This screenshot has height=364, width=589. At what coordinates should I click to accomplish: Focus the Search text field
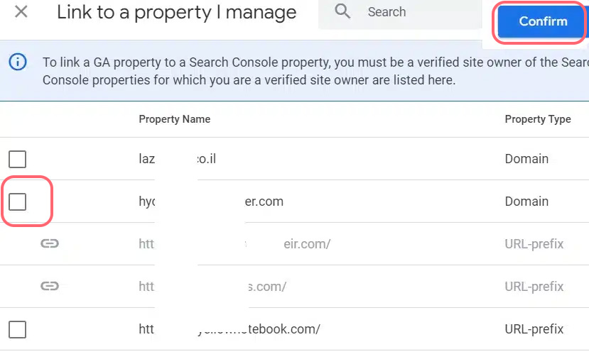pos(400,14)
